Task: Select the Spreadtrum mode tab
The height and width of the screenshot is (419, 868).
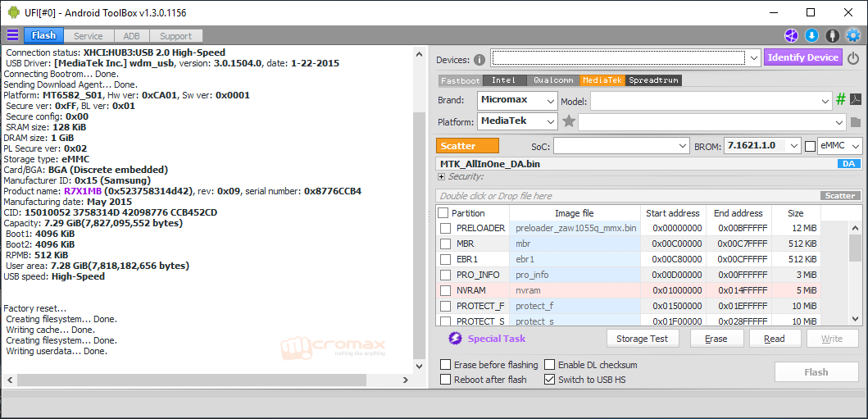Action: (x=653, y=80)
